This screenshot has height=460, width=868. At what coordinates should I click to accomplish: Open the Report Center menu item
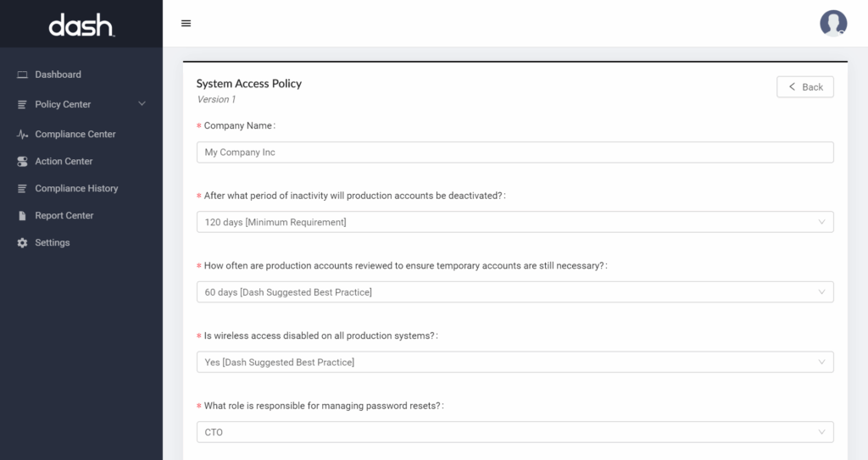64,216
